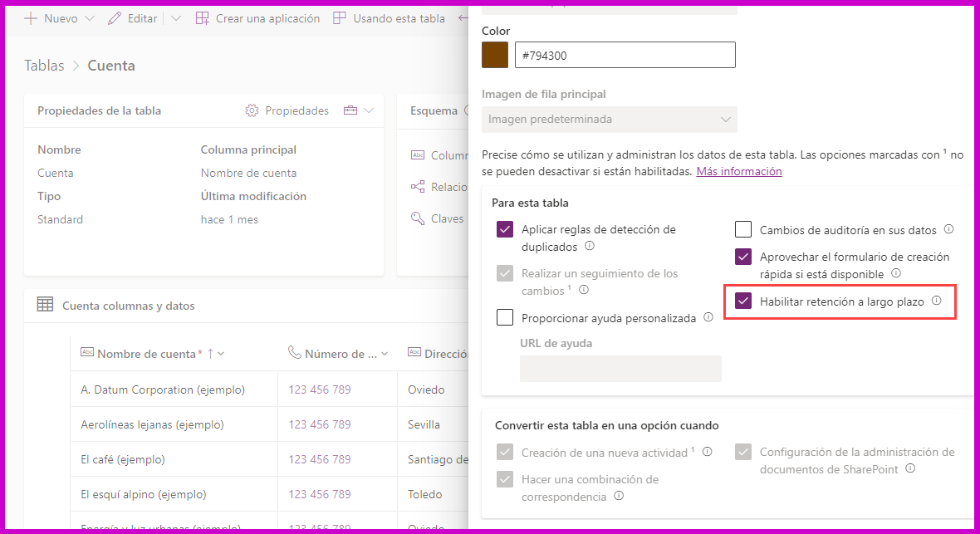Go to the Tablas breadcrumb
Screen dimensions: 980x534
pyautogui.click(x=44, y=66)
